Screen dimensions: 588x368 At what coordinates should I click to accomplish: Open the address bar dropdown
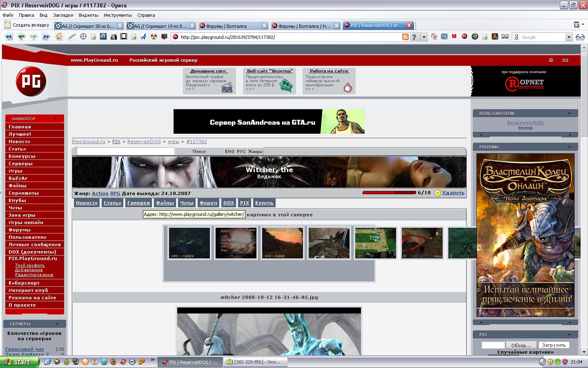click(424, 37)
